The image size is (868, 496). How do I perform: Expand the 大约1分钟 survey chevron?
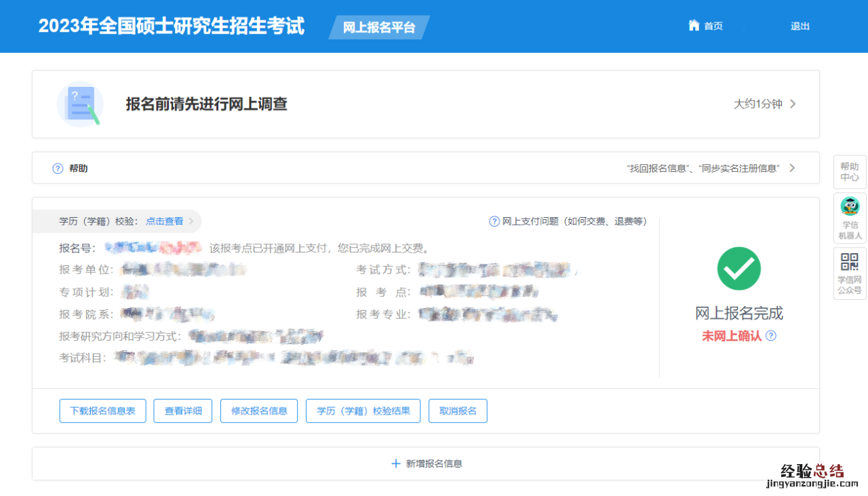(x=793, y=104)
